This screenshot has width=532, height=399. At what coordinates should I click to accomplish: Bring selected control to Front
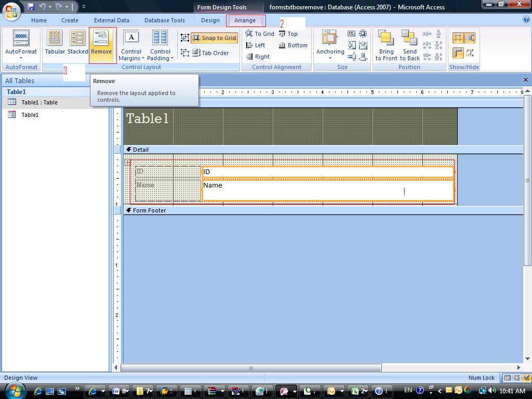pyautogui.click(x=386, y=45)
